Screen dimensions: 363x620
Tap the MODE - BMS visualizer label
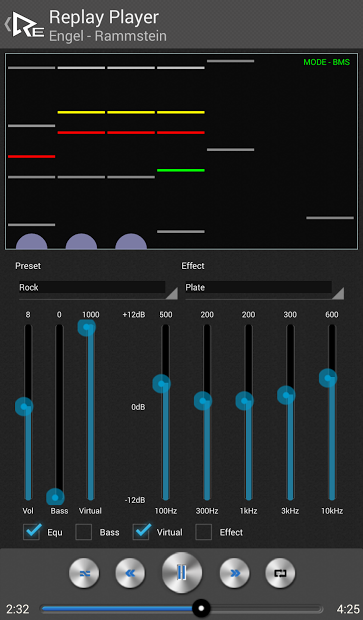tap(327, 62)
